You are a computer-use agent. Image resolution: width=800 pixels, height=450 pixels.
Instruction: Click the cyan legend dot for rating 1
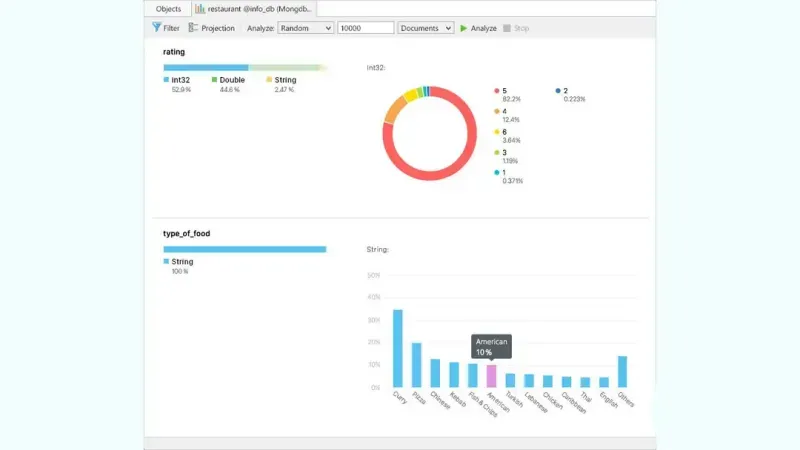pyautogui.click(x=496, y=172)
